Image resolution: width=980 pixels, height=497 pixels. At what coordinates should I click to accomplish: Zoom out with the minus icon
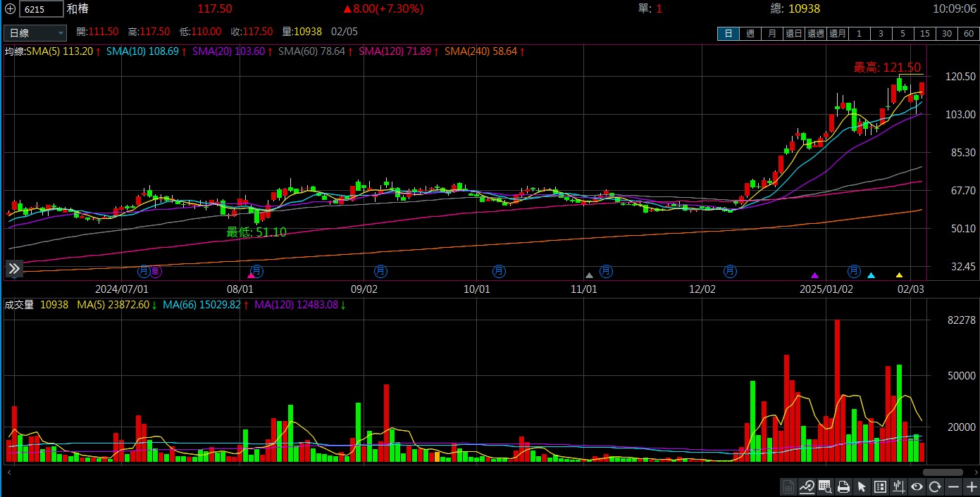coord(953,486)
